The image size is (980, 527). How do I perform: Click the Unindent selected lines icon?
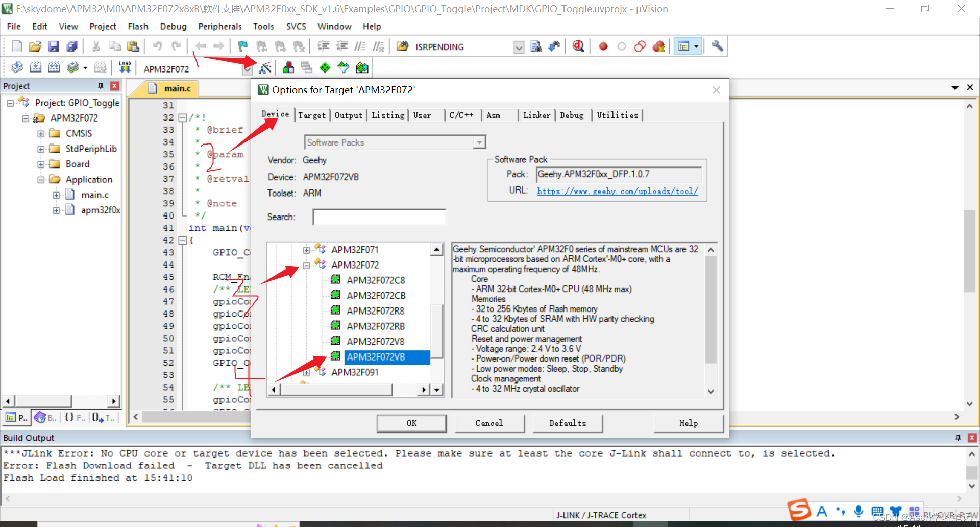pyautogui.click(x=341, y=46)
